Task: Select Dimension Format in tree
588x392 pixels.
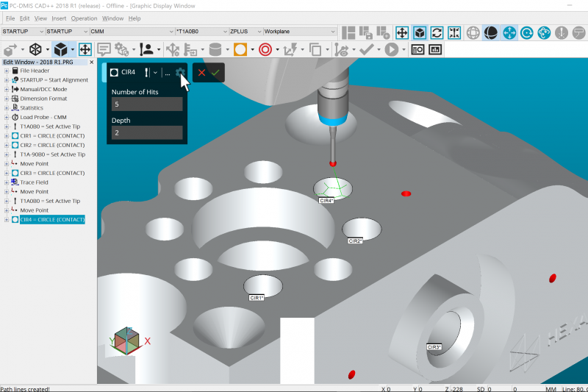Action: pyautogui.click(x=43, y=99)
